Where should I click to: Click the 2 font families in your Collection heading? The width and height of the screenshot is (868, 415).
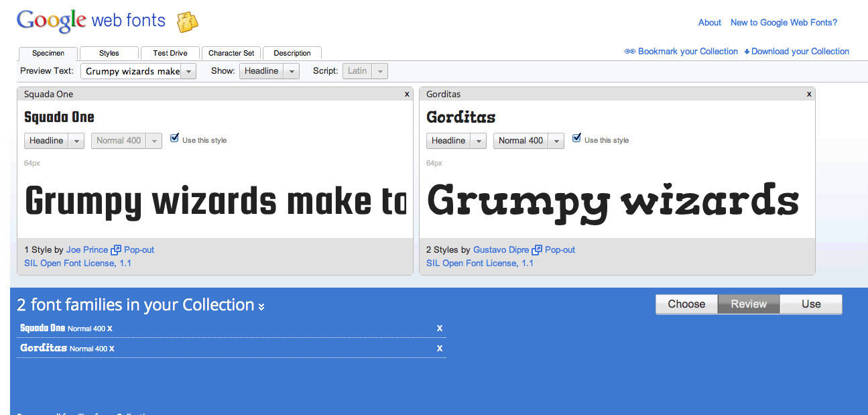[135, 305]
